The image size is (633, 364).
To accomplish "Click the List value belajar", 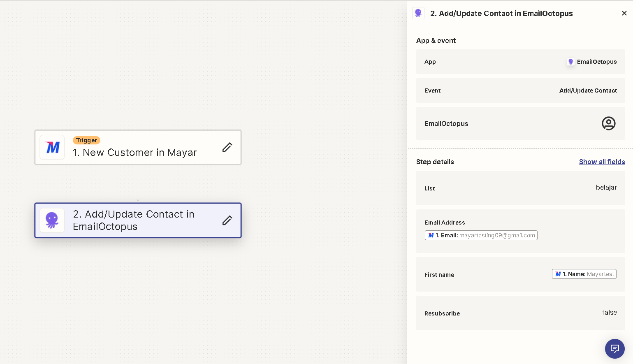I will pos(606,187).
